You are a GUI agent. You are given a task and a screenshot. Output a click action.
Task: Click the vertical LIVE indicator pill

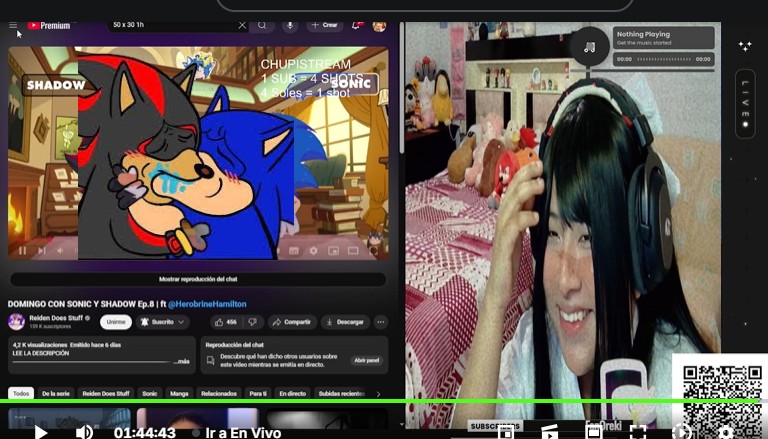click(x=745, y=104)
